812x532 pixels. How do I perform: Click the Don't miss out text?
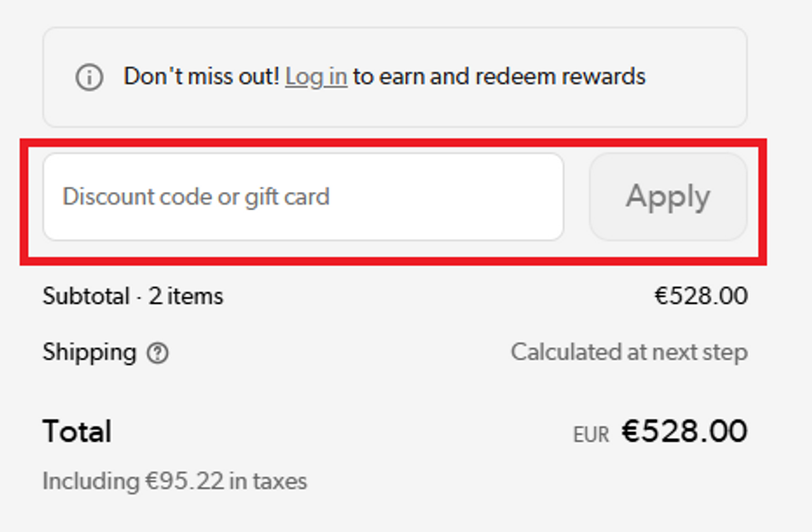point(202,77)
